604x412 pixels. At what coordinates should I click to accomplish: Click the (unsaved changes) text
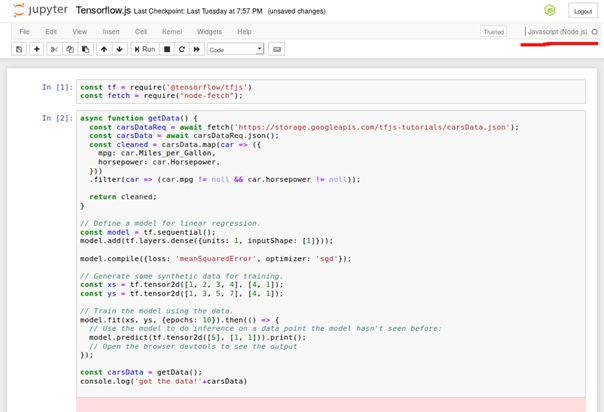point(296,11)
